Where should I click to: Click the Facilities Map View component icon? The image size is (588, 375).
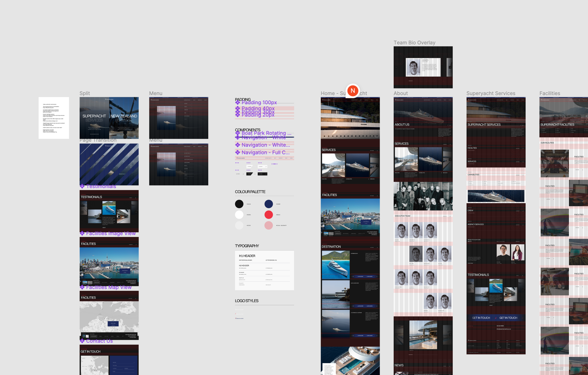pos(82,287)
